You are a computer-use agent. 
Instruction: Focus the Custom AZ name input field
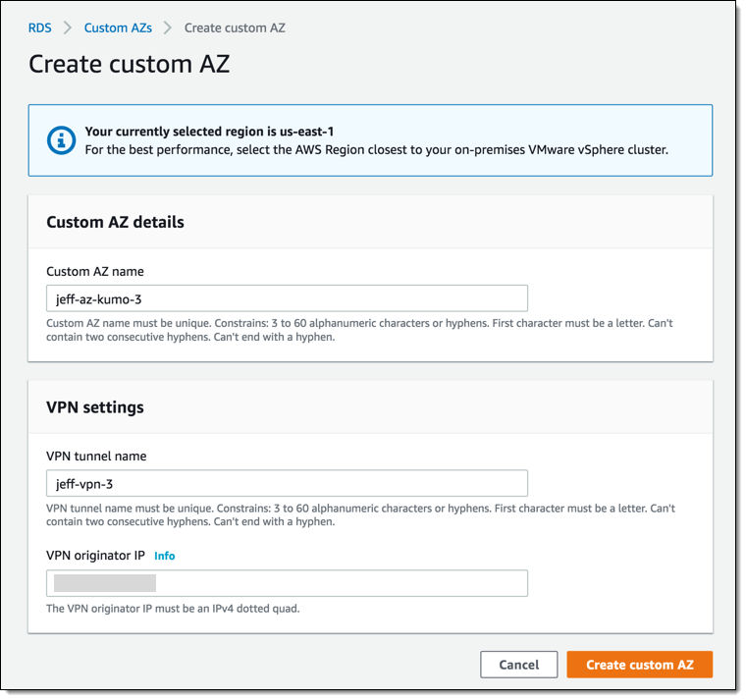(x=287, y=298)
